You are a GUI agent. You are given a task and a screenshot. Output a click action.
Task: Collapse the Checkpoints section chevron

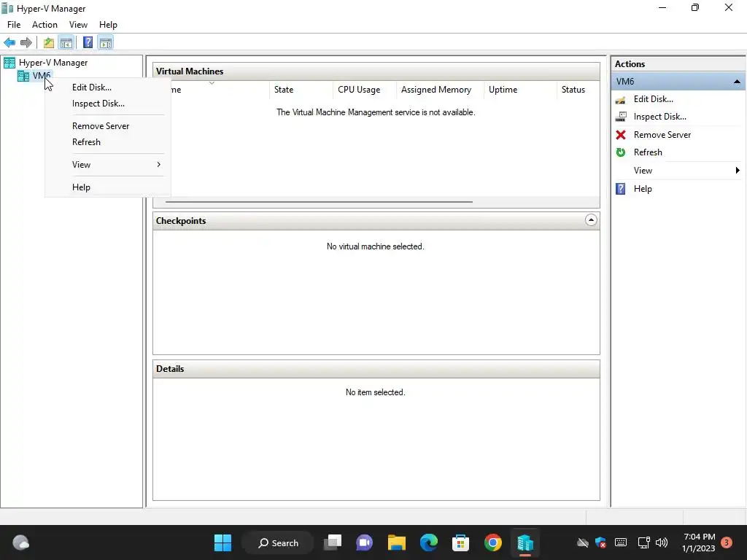[x=591, y=220]
